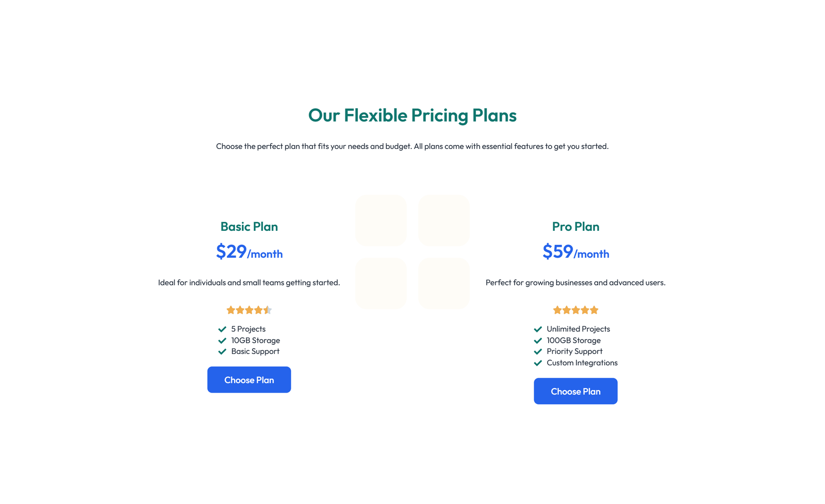The width and height of the screenshot is (825, 504).
Task: Click the Our Flexible Pricing Plans heading
Action: pyautogui.click(x=412, y=115)
